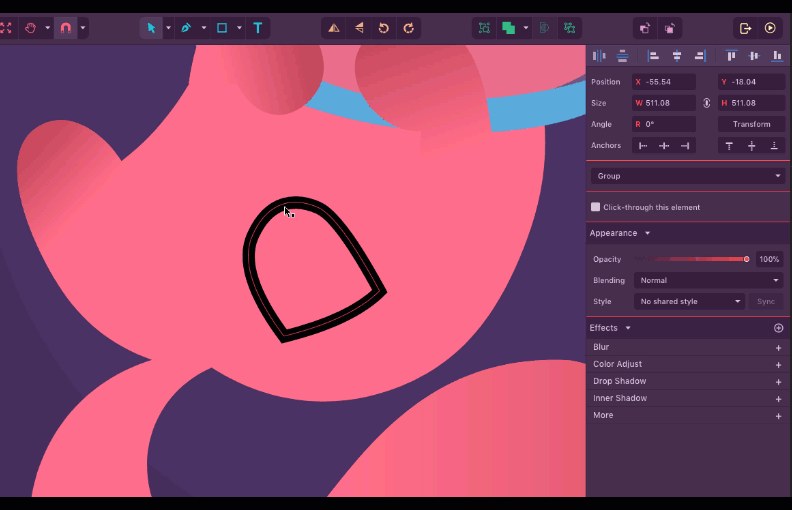Add an Inner Shadow effect
Viewport: 792px width, 510px height.
pos(778,399)
